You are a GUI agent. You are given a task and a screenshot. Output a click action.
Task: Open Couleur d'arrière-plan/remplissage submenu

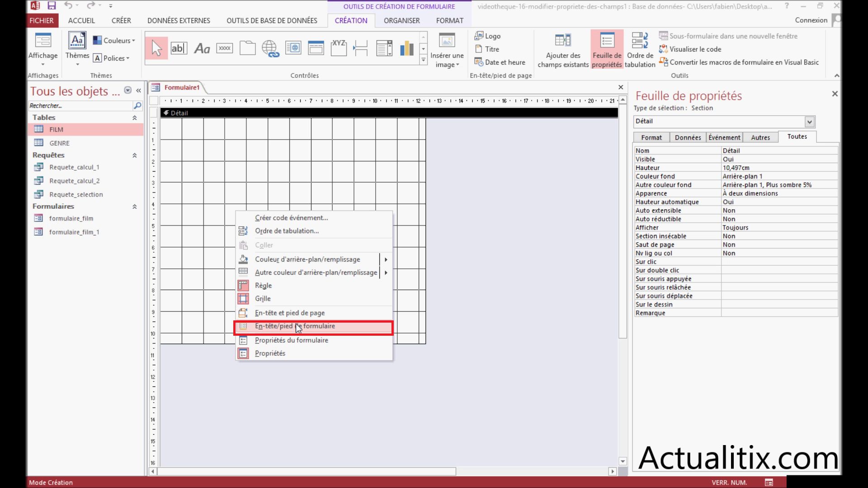coord(314,259)
